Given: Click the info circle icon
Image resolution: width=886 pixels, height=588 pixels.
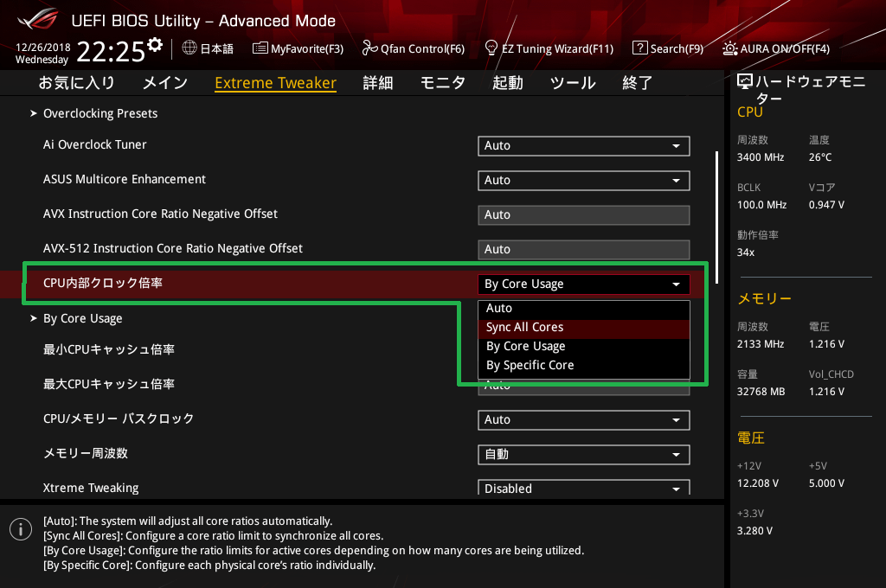Looking at the screenshot, I should [21, 529].
